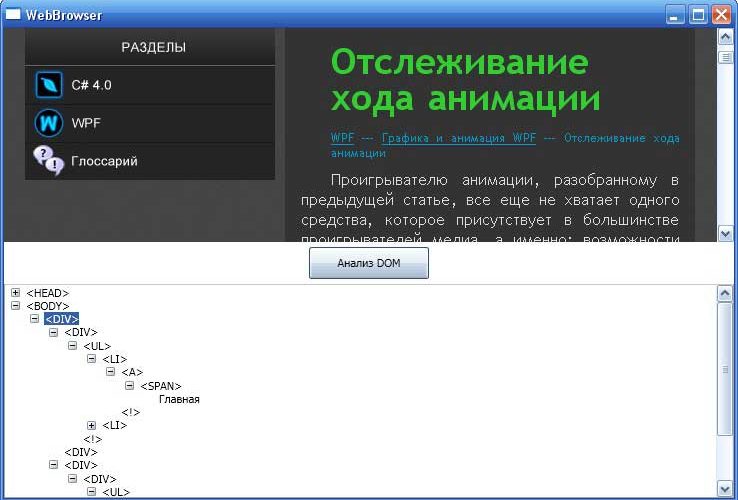
Task: Select the highlighted DIV tree node
Action: point(61,319)
